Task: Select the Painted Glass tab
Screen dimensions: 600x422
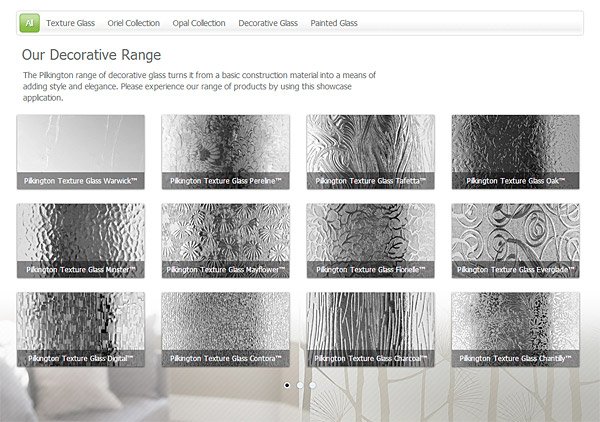Action: pyautogui.click(x=334, y=23)
